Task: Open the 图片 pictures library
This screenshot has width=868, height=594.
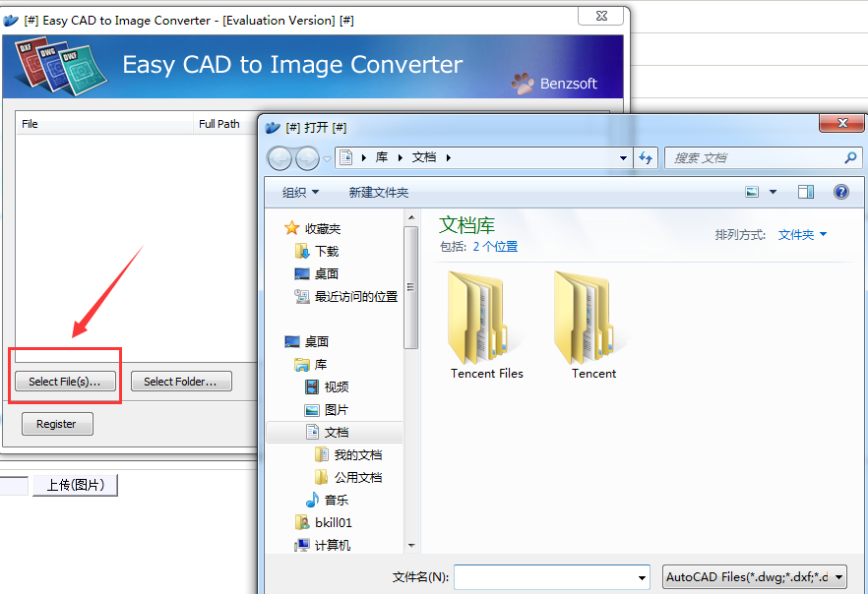Action: point(327,410)
